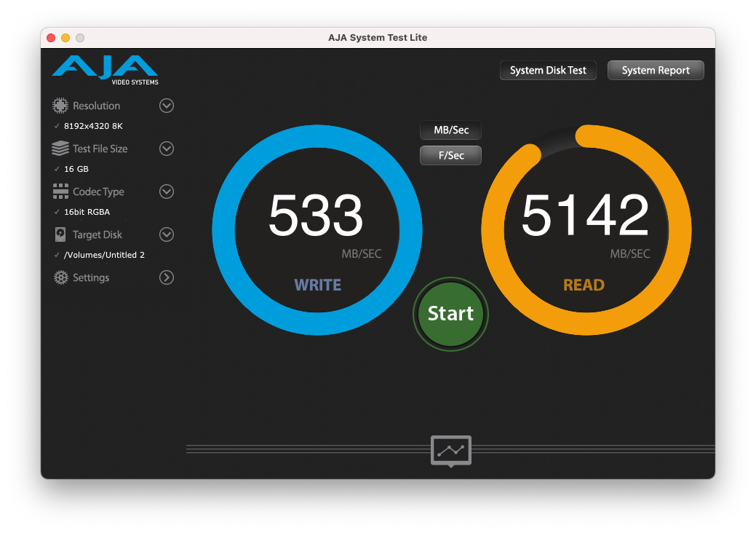This screenshot has width=756, height=533.
Task: Click the AJA System Test Lite title
Action: click(378, 38)
